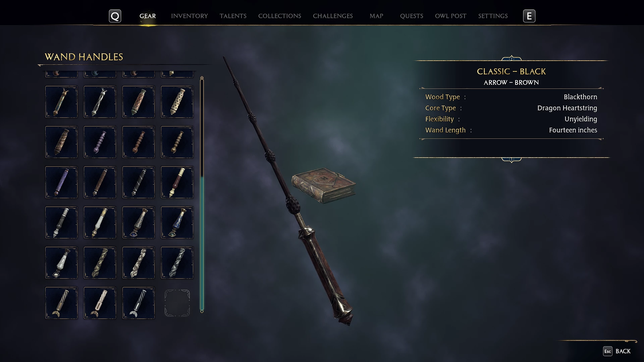Pick the purple beaded wand handle
The width and height of the screenshot is (644, 362).
click(100, 142)
